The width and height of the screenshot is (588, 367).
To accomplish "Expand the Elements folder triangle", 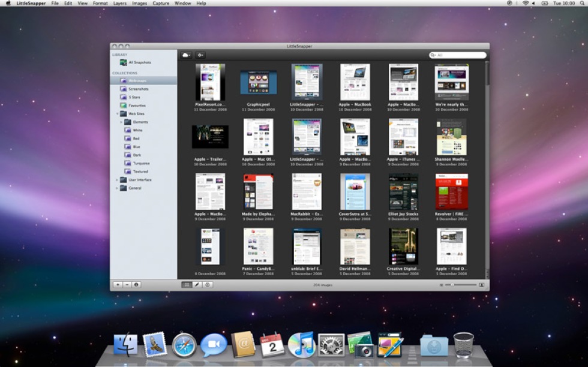I will tap(121, 122).
